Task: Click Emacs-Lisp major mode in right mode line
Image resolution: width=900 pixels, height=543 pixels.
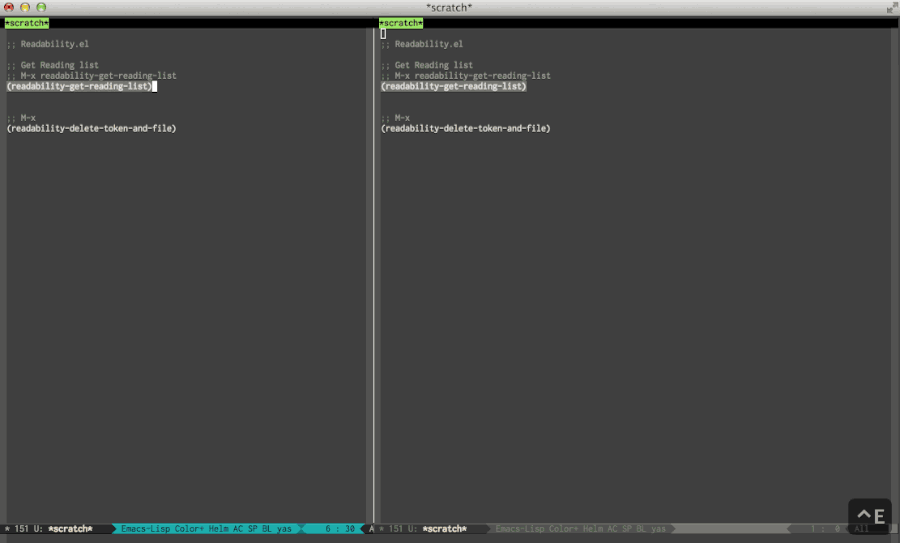Action: (519, 529)
